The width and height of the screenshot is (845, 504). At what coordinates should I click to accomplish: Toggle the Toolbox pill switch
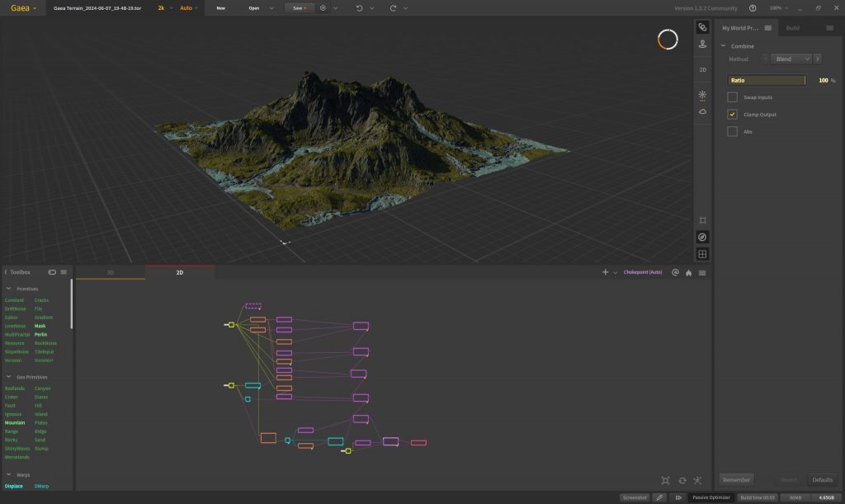(x=52, y=272)
